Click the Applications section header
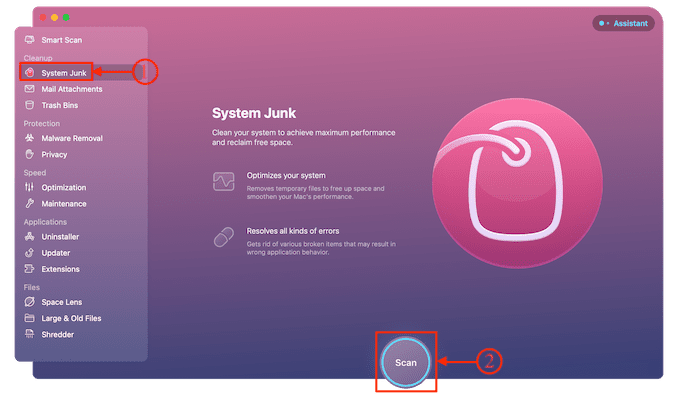 pos(45,222)
